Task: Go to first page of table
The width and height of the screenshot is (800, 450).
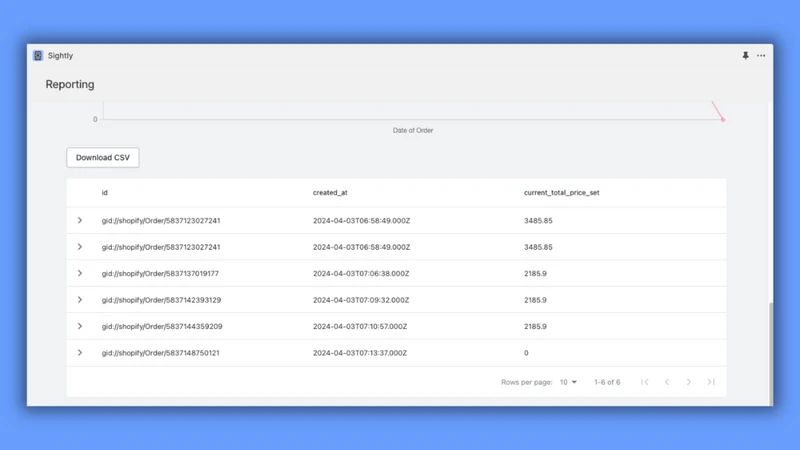Action: (645, 382)
